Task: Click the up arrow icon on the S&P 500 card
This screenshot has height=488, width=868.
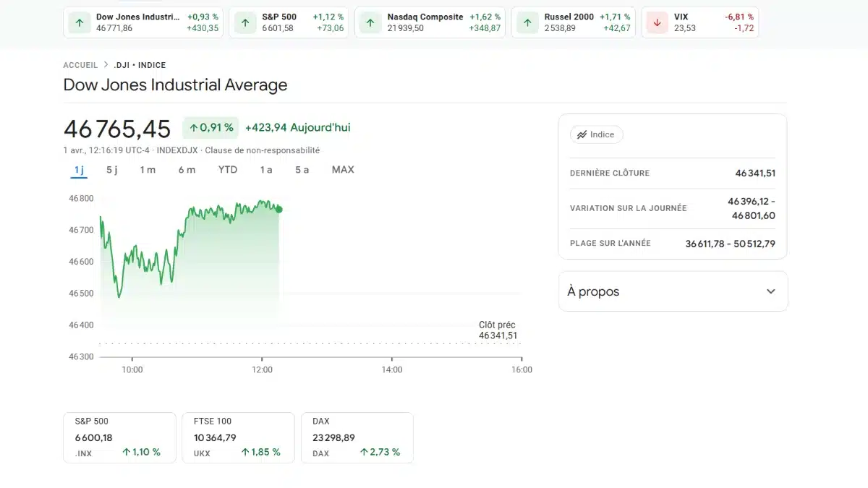Action: (x=244, y=22)
